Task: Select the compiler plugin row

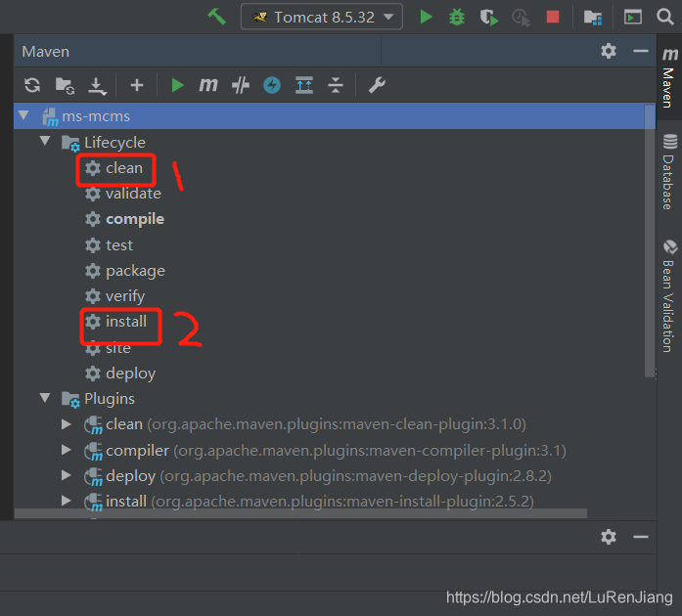Action: [325, 451]
